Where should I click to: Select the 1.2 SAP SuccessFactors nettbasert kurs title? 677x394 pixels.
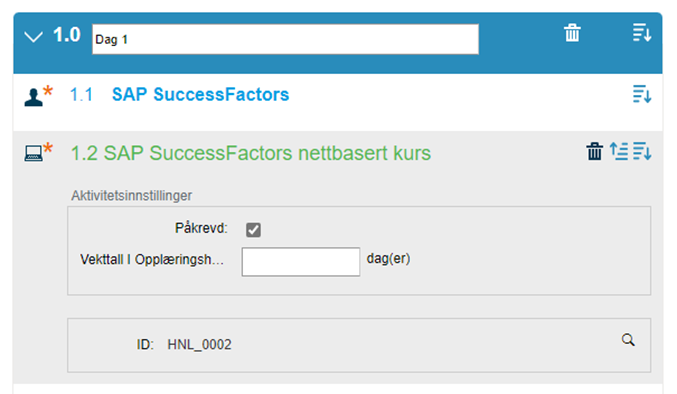[251, 153]
